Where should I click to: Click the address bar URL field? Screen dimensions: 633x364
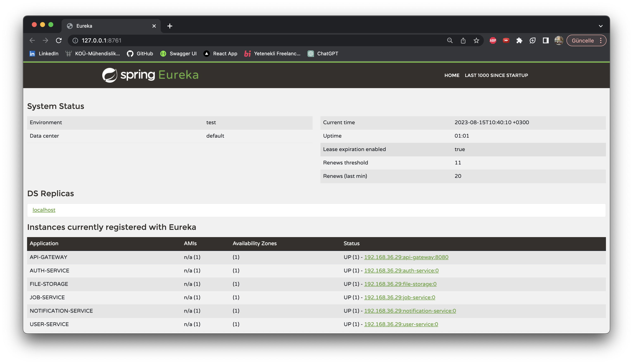point(225,40)
